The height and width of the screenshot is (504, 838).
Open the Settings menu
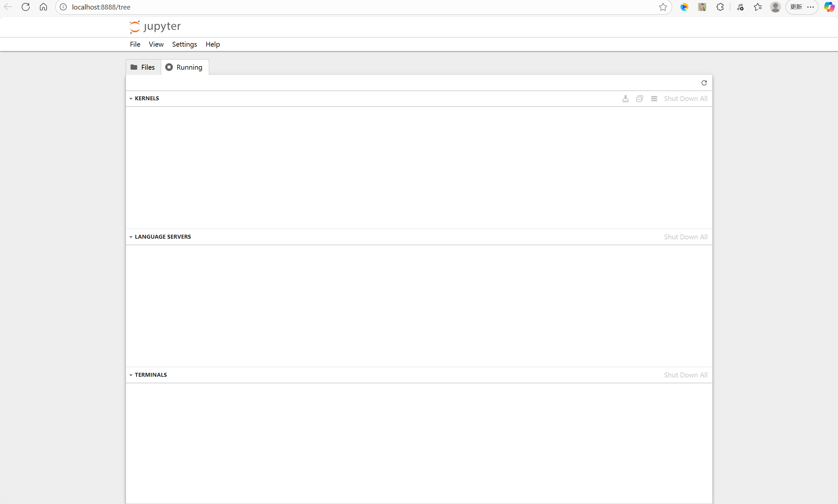184,44
